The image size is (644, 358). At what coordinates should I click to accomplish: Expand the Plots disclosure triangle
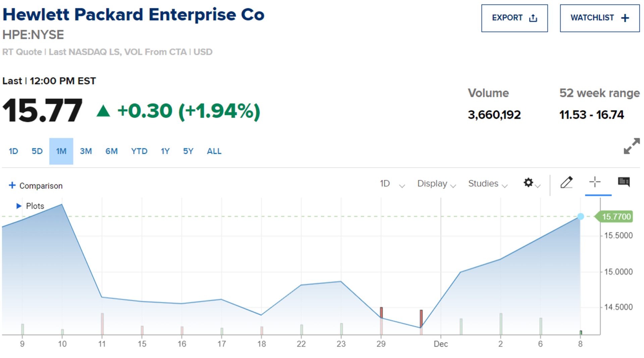point(19,206)
